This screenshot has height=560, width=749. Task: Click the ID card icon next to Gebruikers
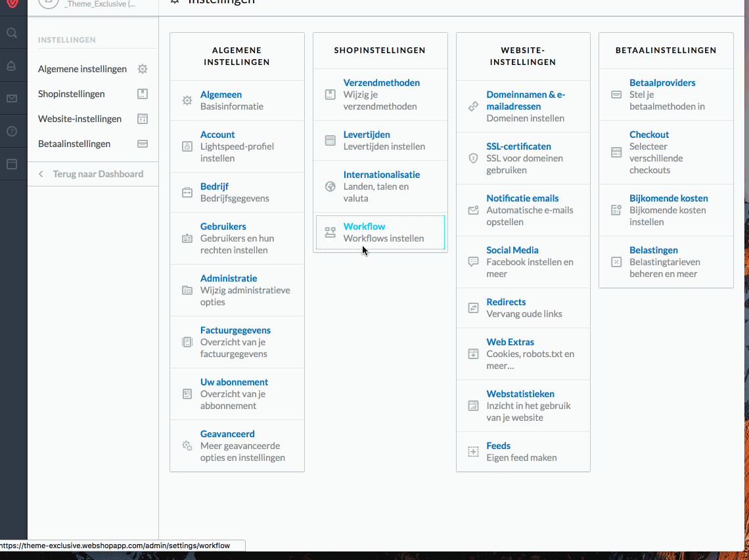tap(187, 238)
